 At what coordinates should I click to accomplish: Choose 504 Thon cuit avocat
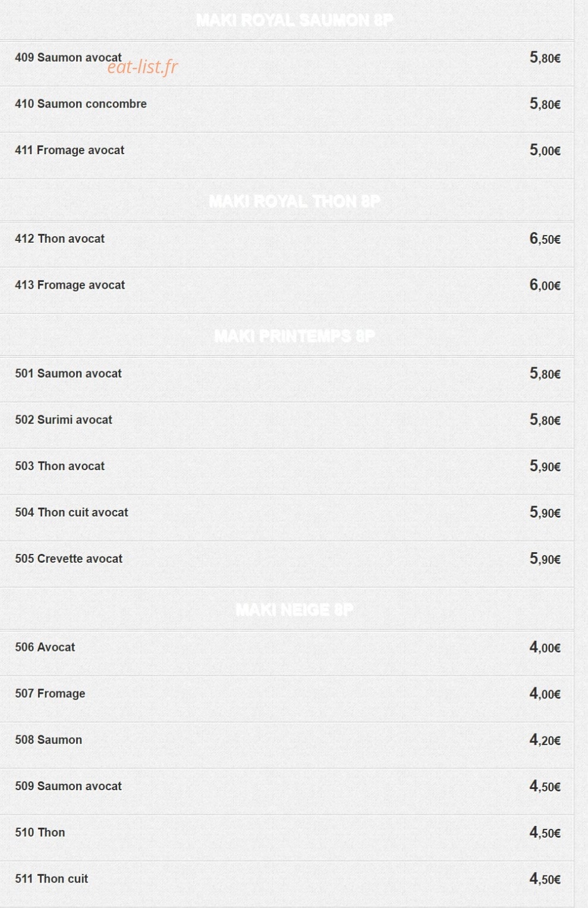[x=287, y=518]
